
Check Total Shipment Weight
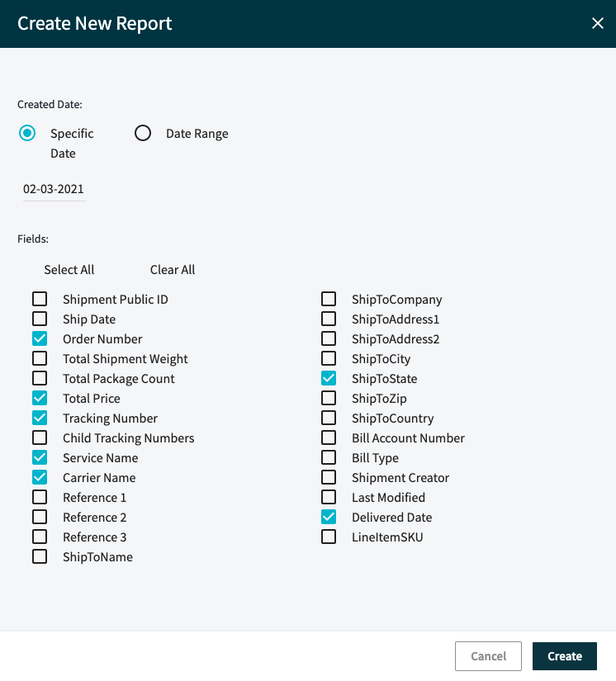click(39, 358)
